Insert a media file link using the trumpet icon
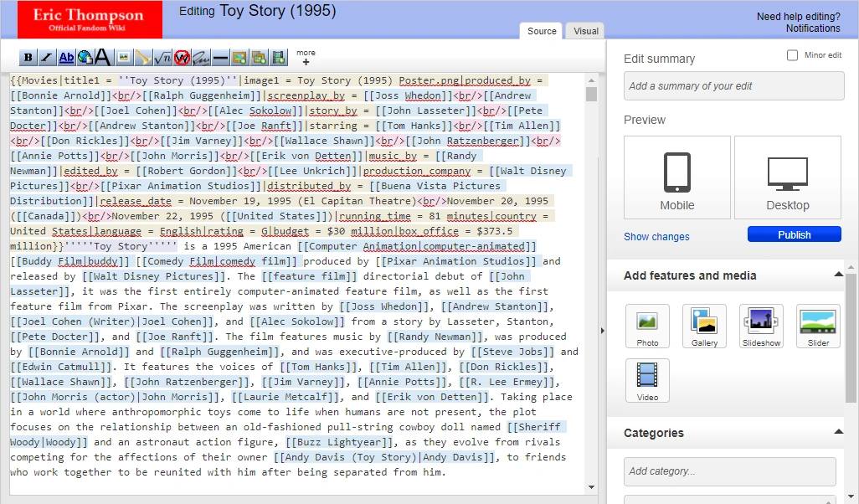This screenshot has height=504, width=859. pyautogui.click(x=142, y=57)
